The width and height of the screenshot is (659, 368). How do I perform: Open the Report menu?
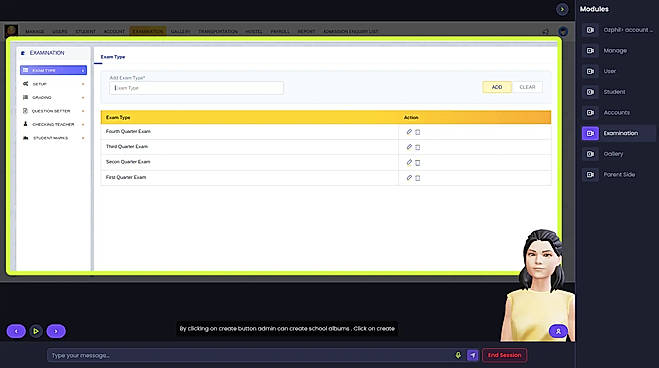(x=306, y=32)
